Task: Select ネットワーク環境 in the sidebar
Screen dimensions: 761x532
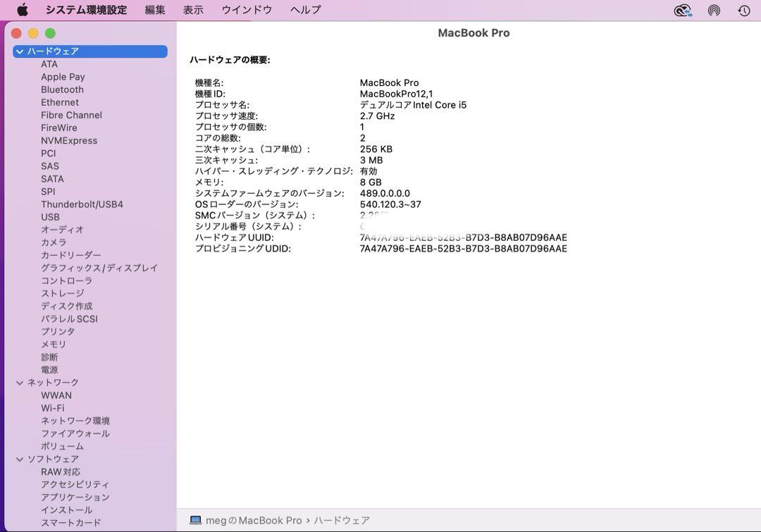Action: point(75,421)
